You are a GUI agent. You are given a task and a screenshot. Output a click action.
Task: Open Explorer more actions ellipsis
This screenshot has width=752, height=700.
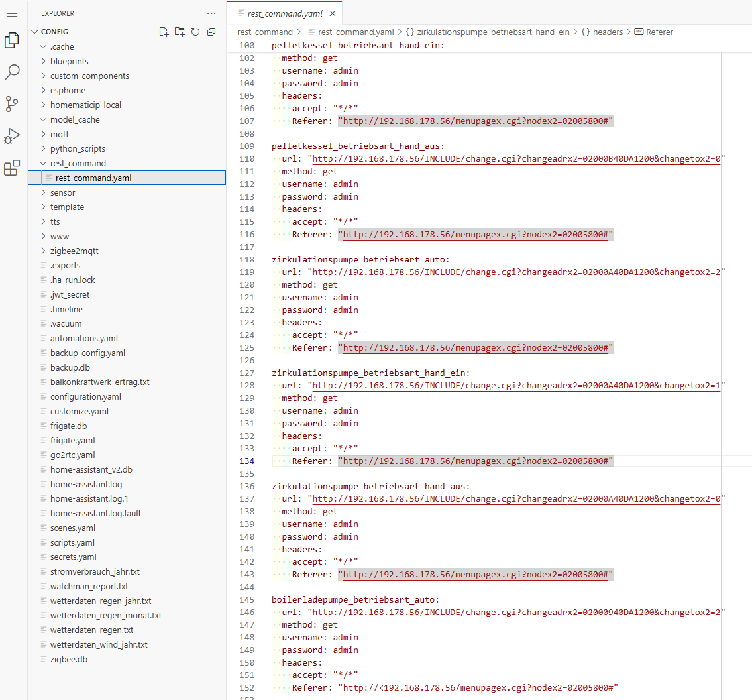coord(211,13)
